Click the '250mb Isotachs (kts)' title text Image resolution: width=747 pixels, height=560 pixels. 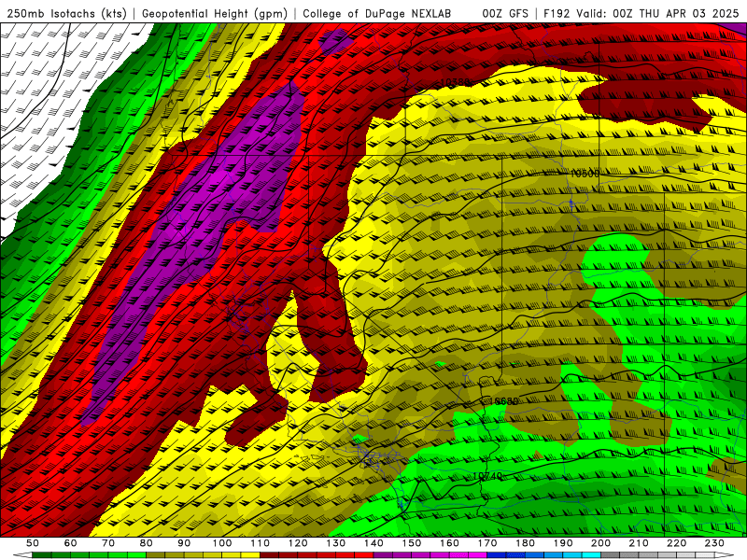point(66,13)
